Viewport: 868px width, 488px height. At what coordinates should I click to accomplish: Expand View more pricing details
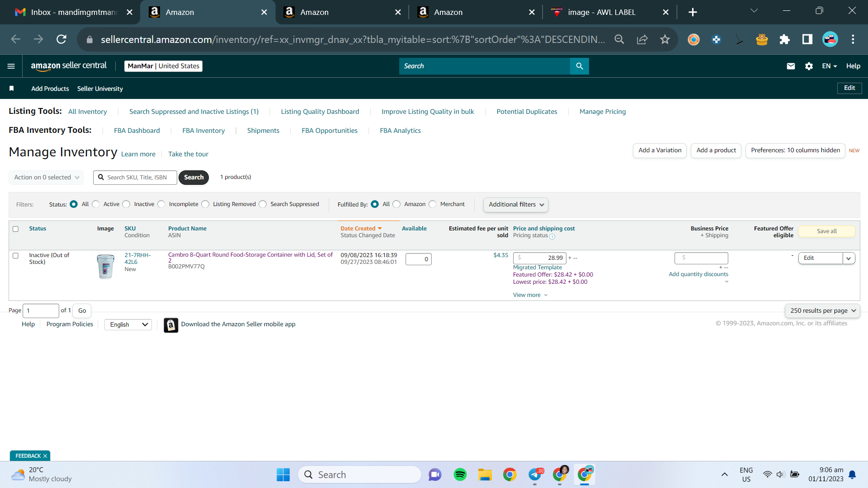pyautogui.click(x=530, y=295)
